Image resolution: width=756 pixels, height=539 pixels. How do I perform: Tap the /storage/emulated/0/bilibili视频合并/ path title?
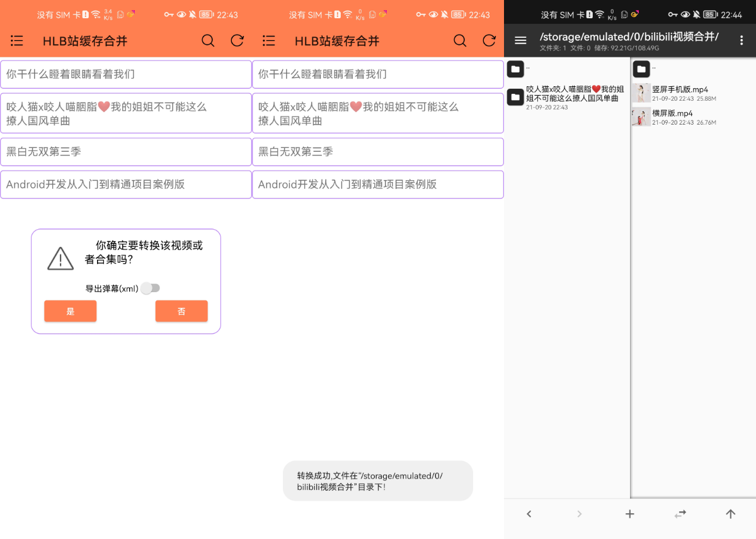(629, 37)
